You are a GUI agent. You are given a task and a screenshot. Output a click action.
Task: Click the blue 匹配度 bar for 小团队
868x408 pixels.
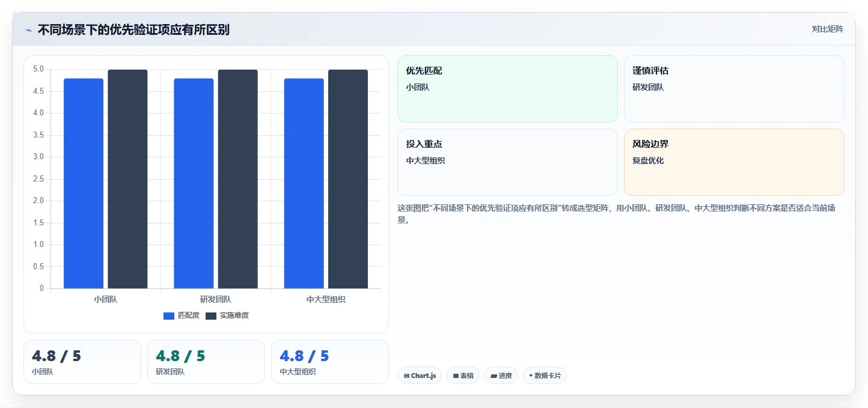[84, 183]
